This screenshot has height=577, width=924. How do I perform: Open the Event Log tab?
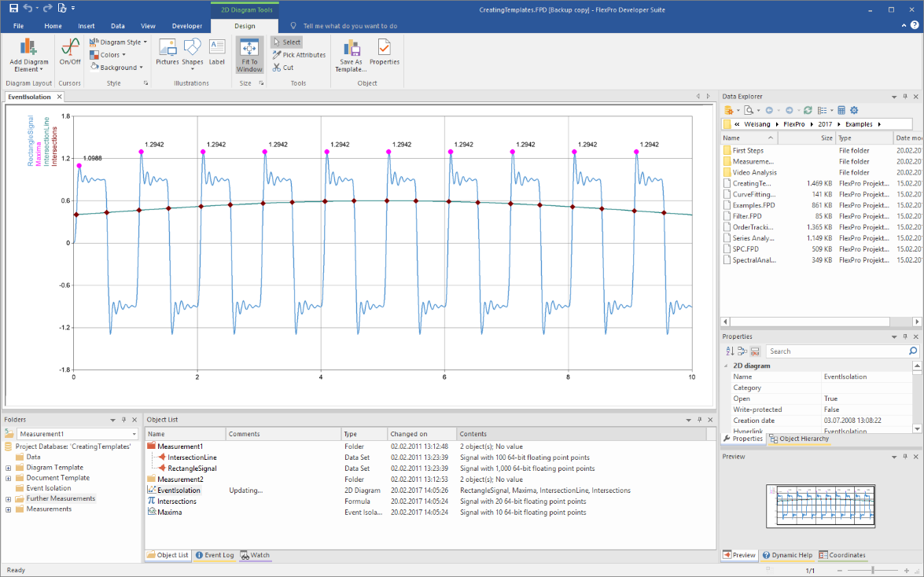[214, 555]
